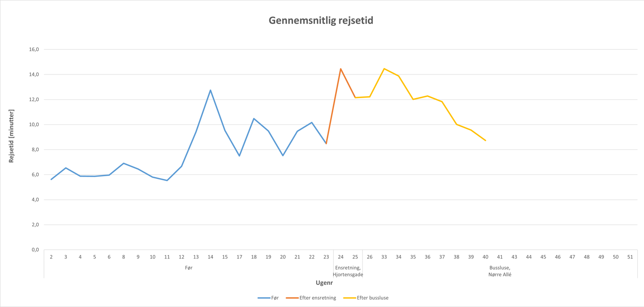644x307 pixels.
Task: Select the "Rejsetid [minutter]" vertical axis title
Action: pos(12,136)
